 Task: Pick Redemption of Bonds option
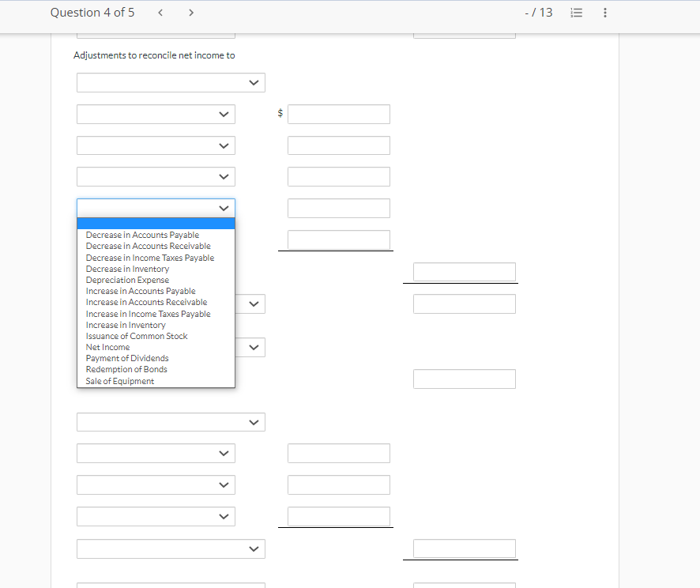pyautogui.click(x=126, y=370)
